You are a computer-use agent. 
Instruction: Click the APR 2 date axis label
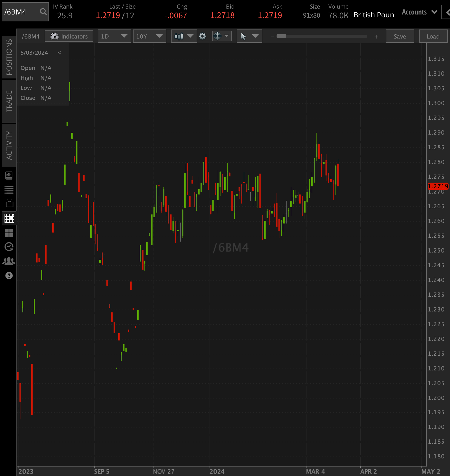[369, 471]
